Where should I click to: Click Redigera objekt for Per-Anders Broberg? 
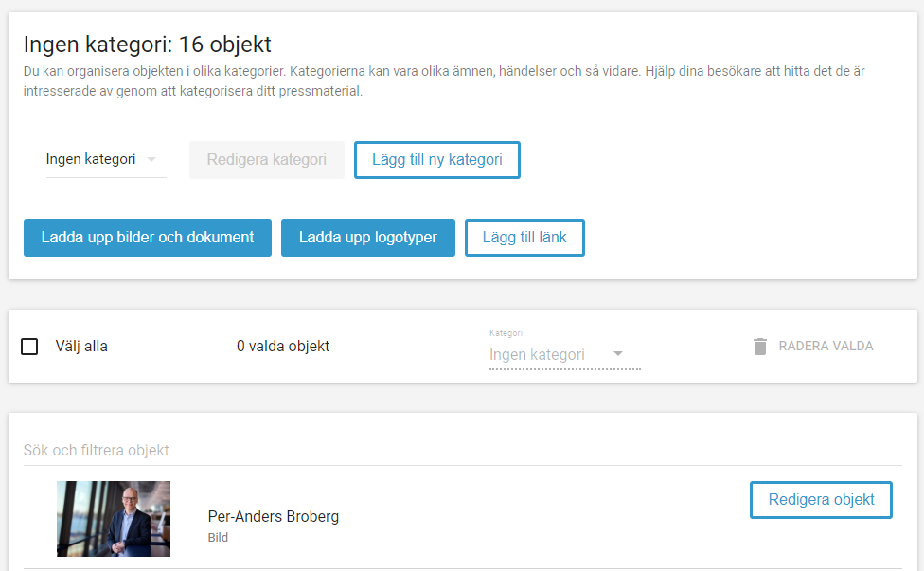[821, 500]
